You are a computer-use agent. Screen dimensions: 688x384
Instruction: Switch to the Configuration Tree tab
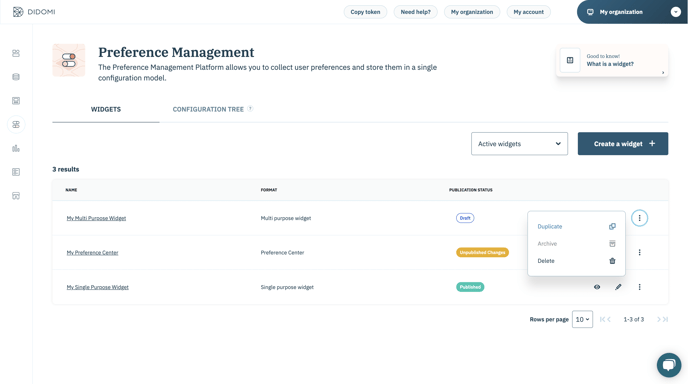click(208, 109)
